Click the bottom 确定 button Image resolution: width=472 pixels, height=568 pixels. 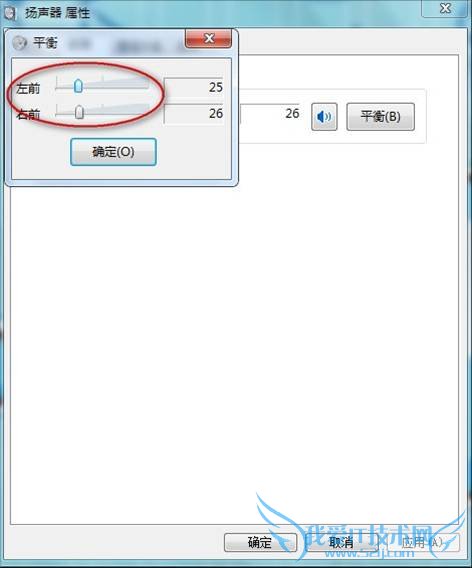260,542
